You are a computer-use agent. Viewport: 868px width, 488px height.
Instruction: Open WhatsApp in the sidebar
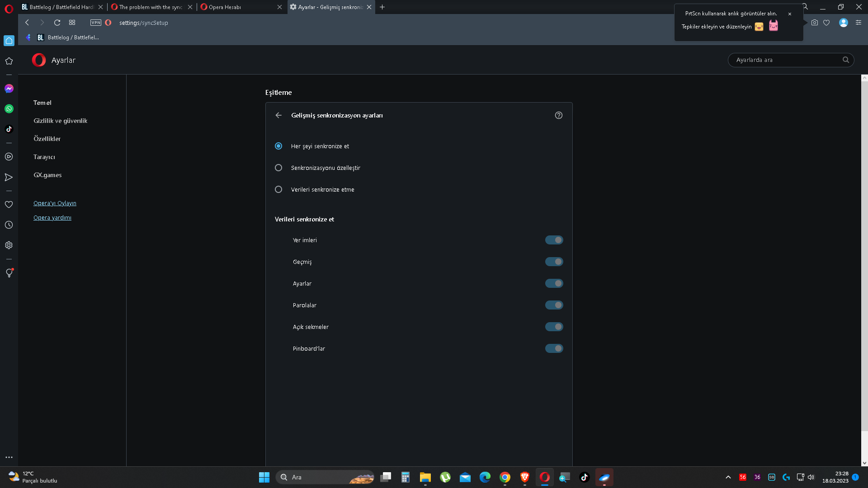(9, 109)
